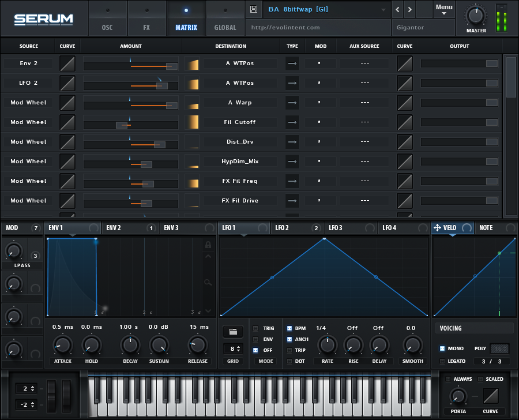This screenshot has height=420, width=519.
Task: Switch to the OSC tab
Action: point(107,18)
